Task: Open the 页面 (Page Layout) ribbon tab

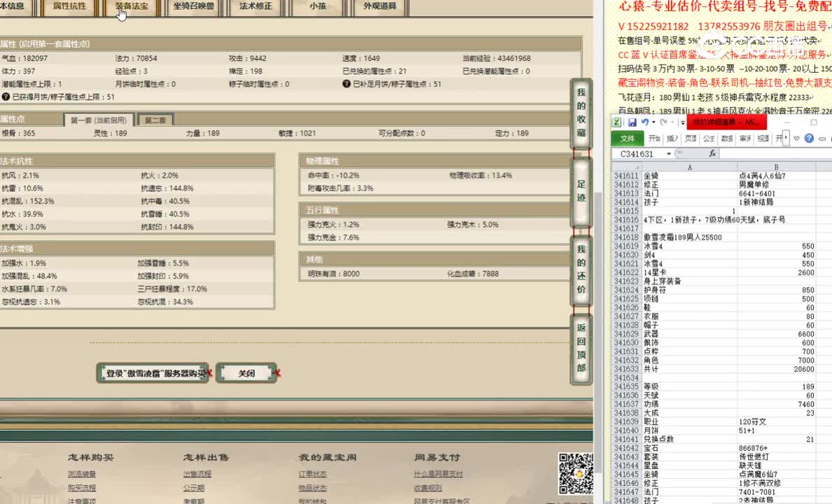Action: coord(691,139)
